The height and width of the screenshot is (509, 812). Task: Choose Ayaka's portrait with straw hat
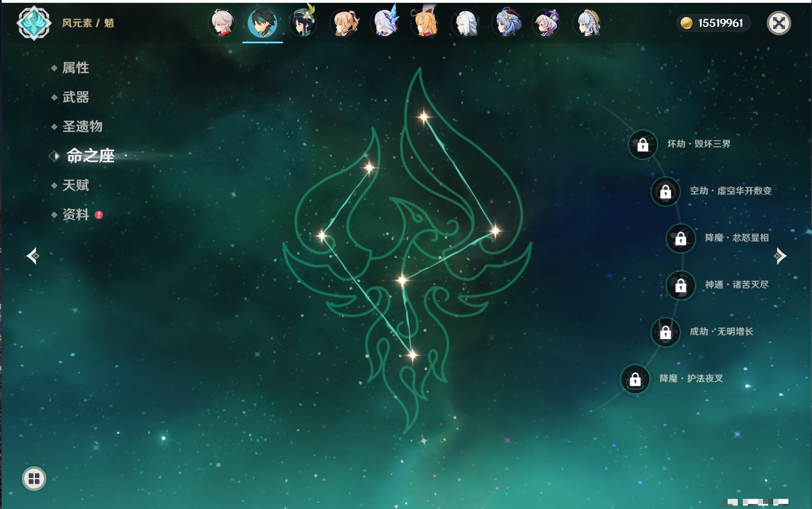tap(588, 23)
